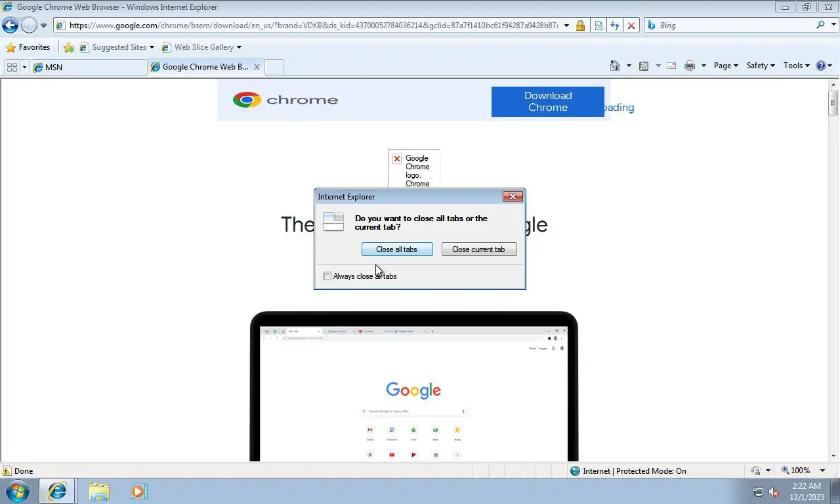The image size is (840, 504).
Task: Click the Internet zone globe icon
Action: pyautogui.click(x=576, y=471)
